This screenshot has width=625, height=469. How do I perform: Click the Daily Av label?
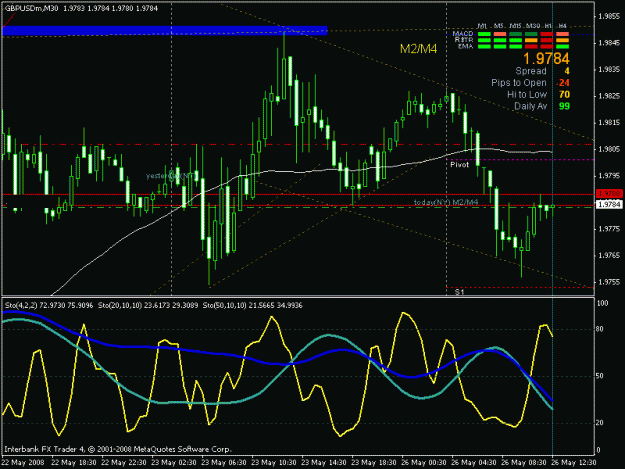[x=531, y=106]
